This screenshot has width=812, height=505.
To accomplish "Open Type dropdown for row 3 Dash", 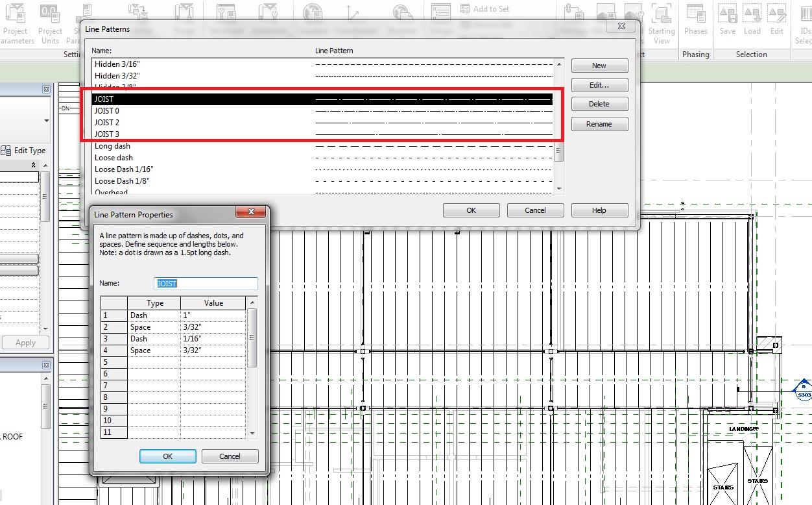I will point(154,339).
